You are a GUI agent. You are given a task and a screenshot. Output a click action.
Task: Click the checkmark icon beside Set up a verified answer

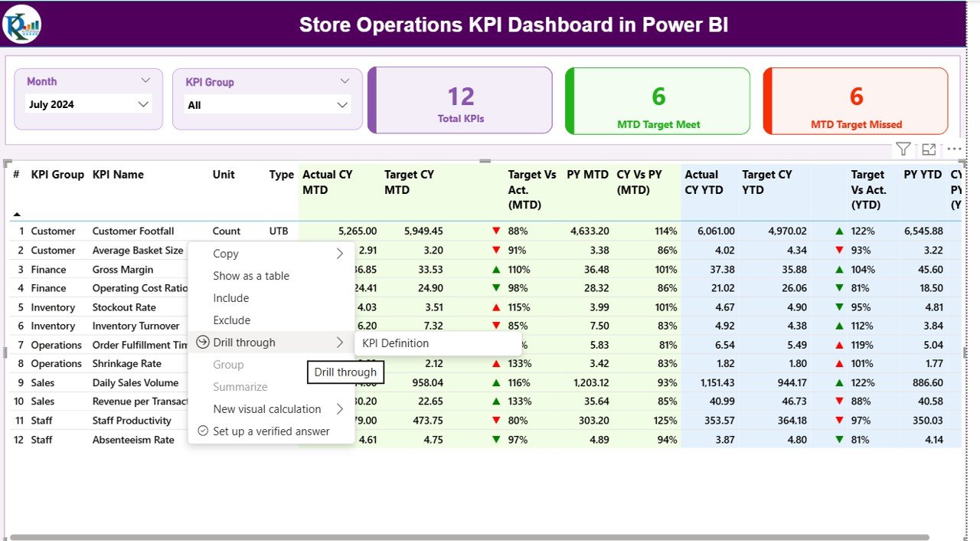(x=203, y=431)
